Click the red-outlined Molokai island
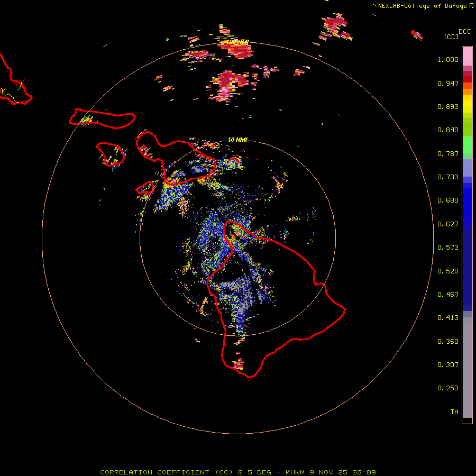 click(x=102, y=118)
